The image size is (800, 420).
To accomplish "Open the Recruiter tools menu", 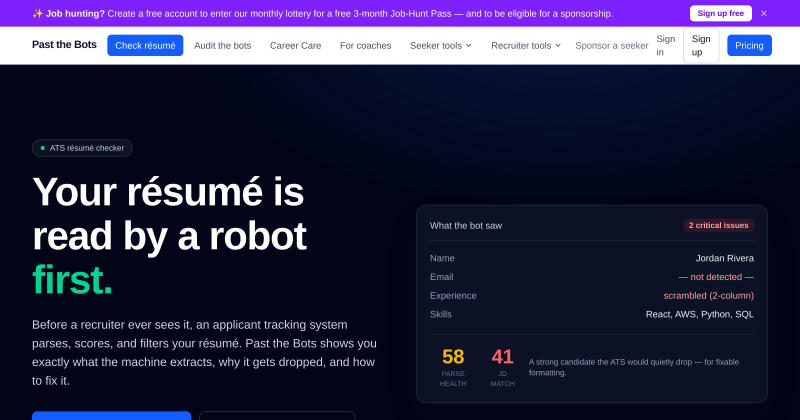I will (526, 45).
